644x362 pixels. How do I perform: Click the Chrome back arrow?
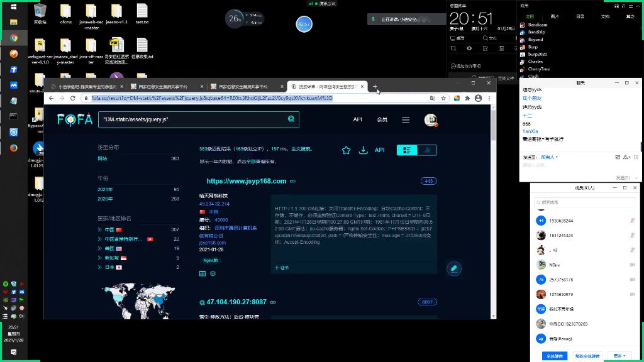coord(51,98)
